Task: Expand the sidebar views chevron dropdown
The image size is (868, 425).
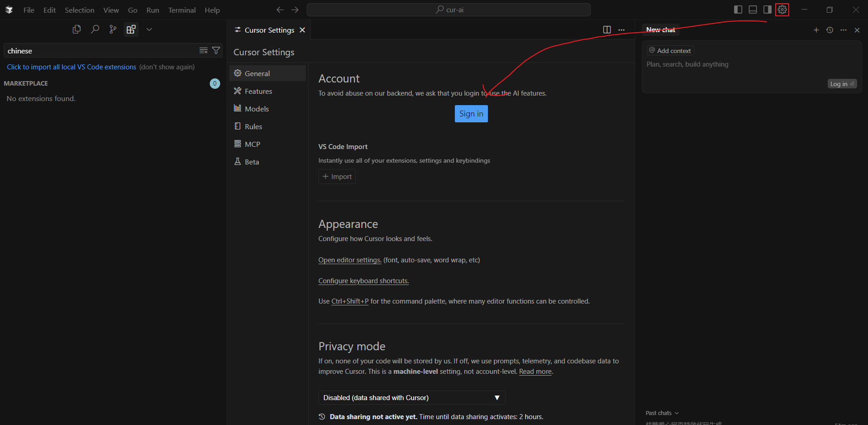Action: (x=149, y=29)
